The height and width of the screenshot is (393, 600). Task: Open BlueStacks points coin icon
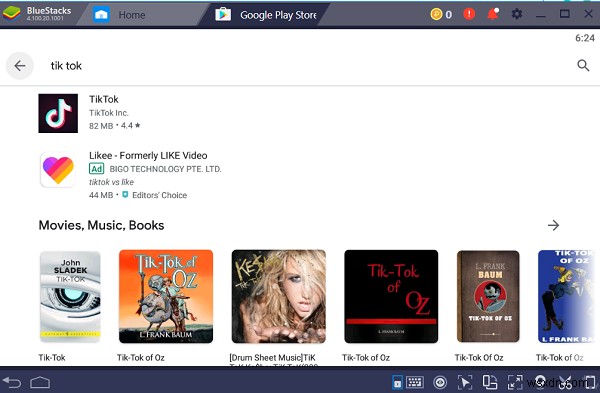point(436,15)
